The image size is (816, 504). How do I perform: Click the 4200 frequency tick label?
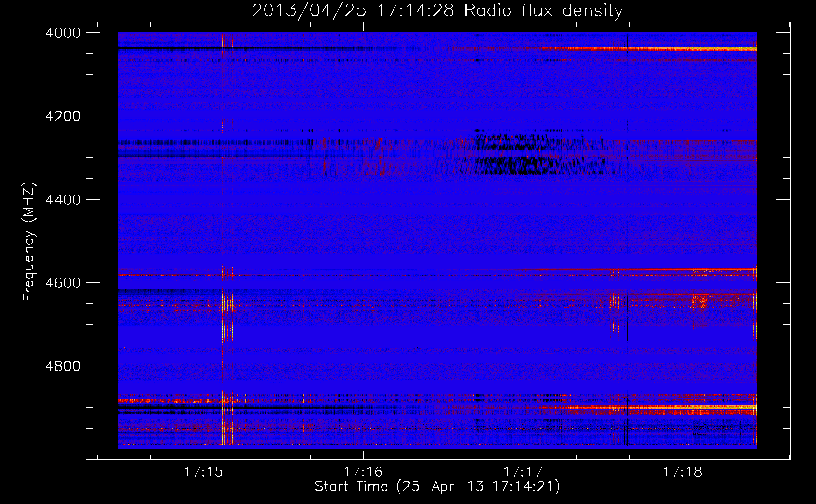tap(63, 116)
